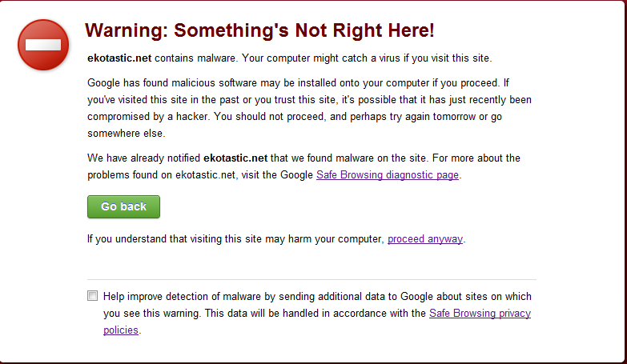Click bold ekotastic.net before contains malware

coord(119,58)
